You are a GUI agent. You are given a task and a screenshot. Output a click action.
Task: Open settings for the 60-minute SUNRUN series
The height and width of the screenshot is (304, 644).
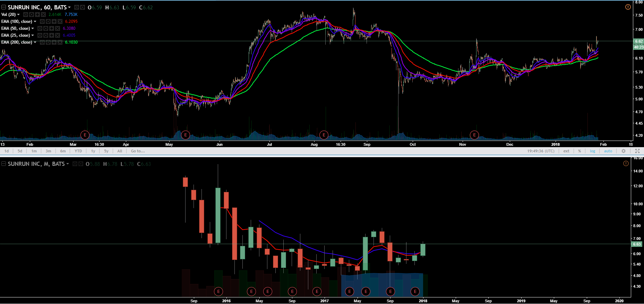tap(83, 7)
